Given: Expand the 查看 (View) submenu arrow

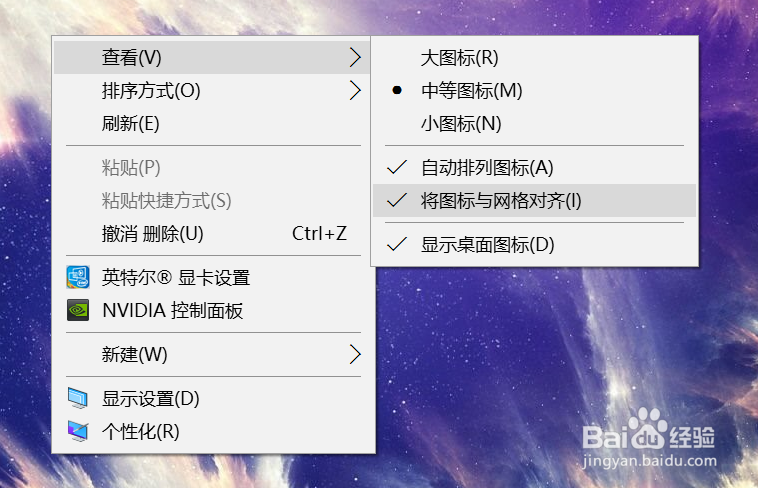Looking at the screenshot, I should (354, 58).
